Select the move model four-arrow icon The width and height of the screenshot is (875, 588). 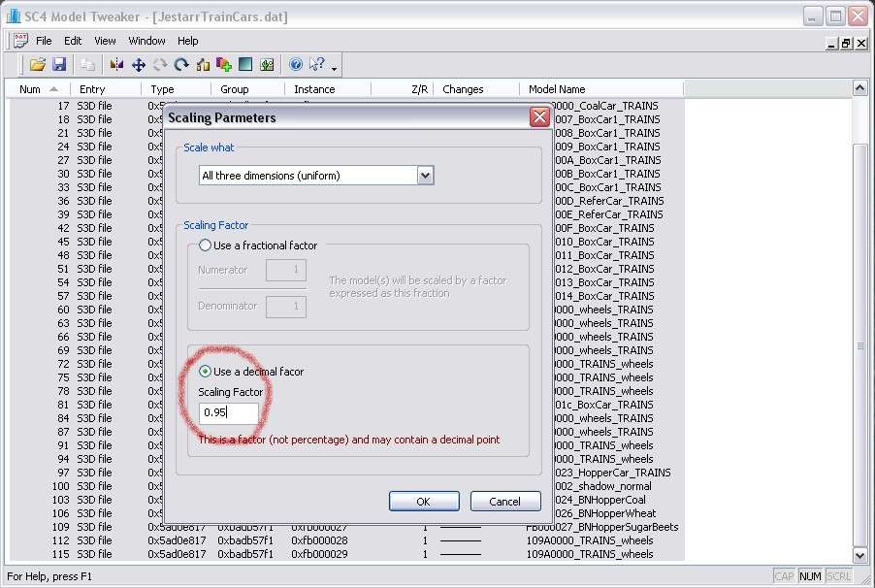[139, 65]
